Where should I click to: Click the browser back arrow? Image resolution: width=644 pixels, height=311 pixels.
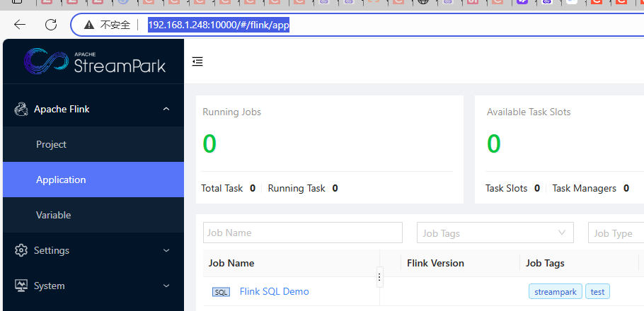pyautogui.click(x=20, y=25)
